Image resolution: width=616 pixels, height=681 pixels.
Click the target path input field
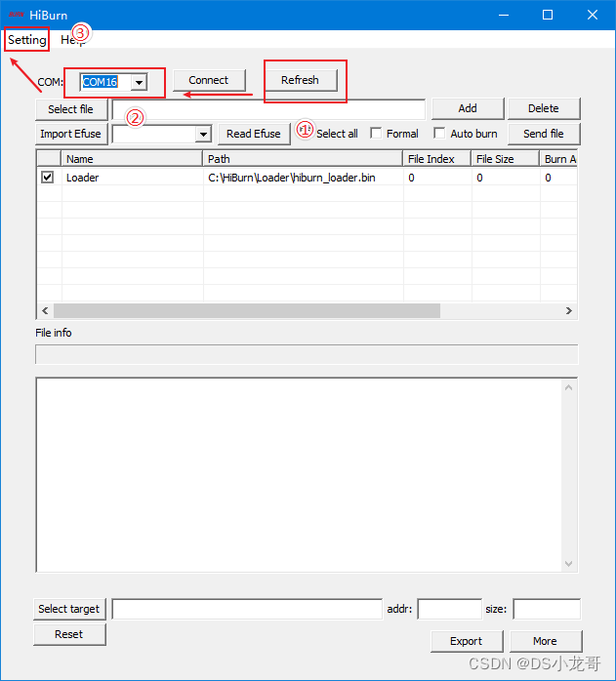[x=247, y=610]
